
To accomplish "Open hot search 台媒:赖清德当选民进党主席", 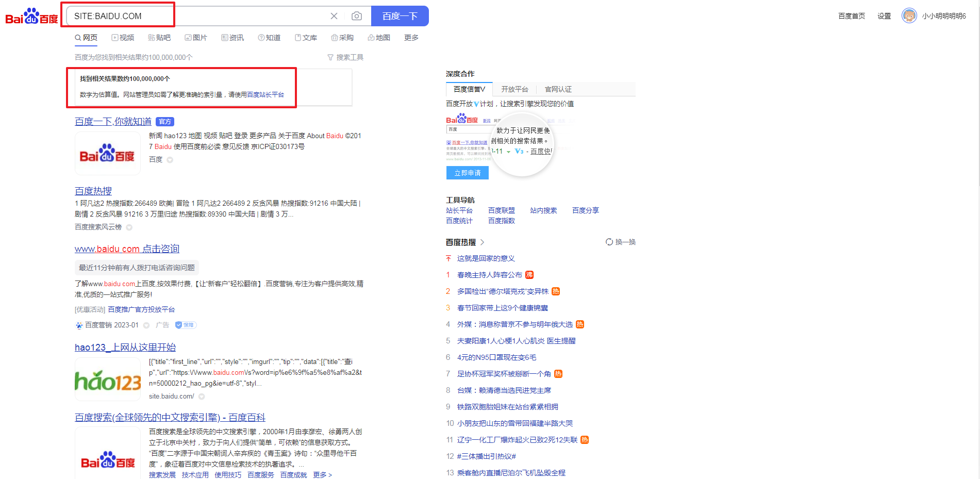I will pos(504,390).
